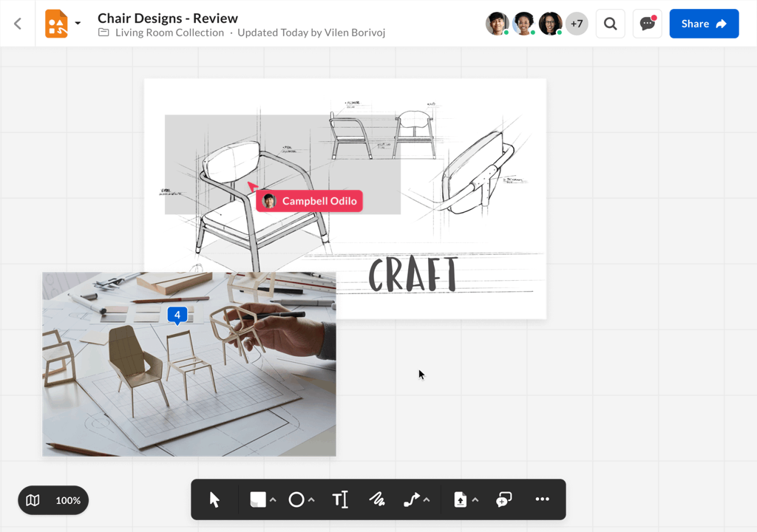Viewport: 757px width, 532px height.
Task: Expand the upload options chevron
Action: [x=475, y=499]
